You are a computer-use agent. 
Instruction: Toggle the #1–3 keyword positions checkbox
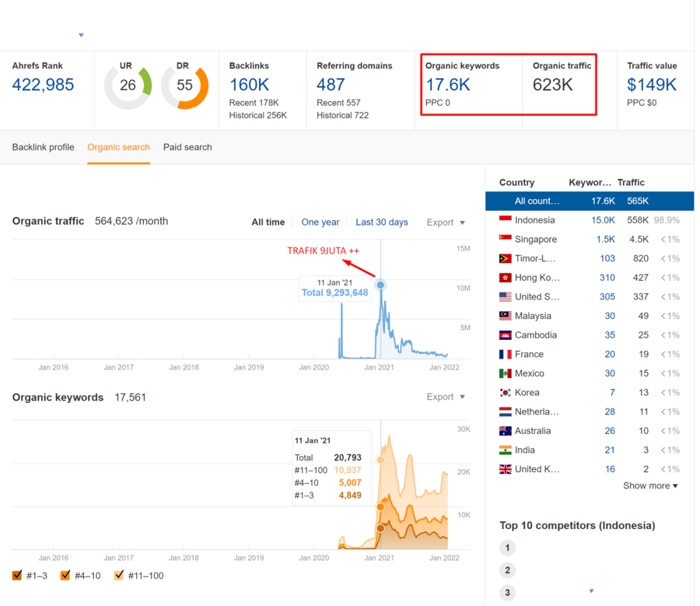point(17,575)
